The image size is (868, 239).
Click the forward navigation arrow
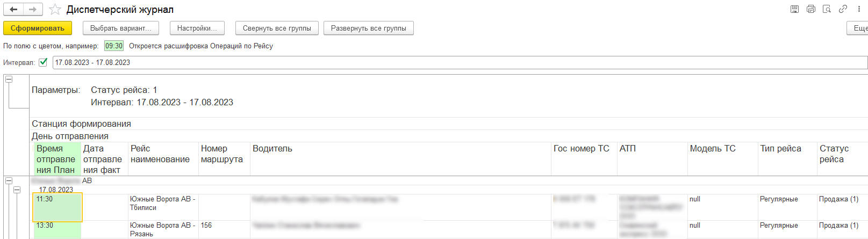(x=33, y=10)
